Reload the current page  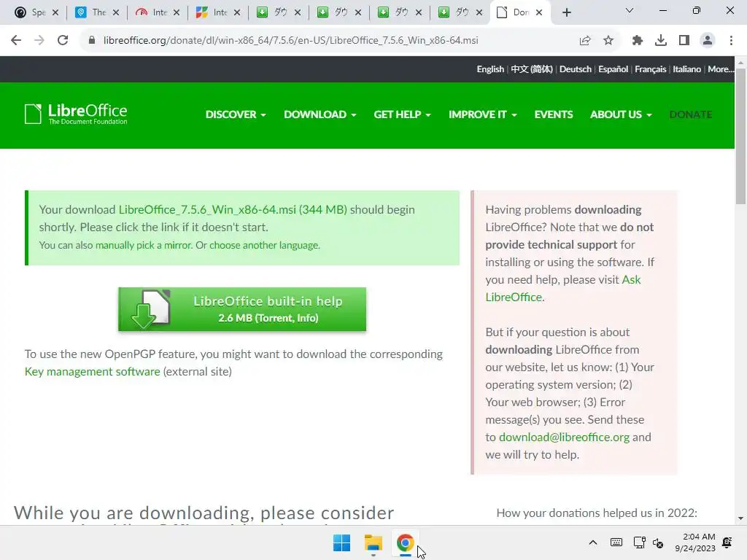click(63, 41)
